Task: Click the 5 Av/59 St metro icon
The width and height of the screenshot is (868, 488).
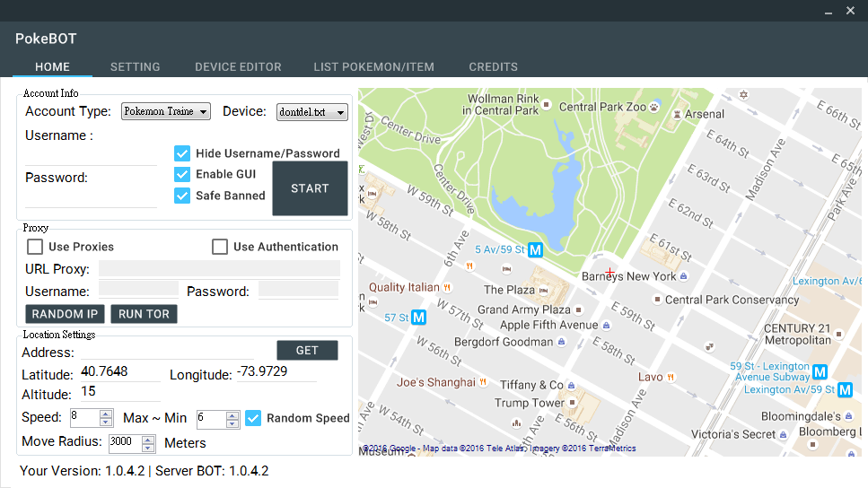Action: [535, 250]
